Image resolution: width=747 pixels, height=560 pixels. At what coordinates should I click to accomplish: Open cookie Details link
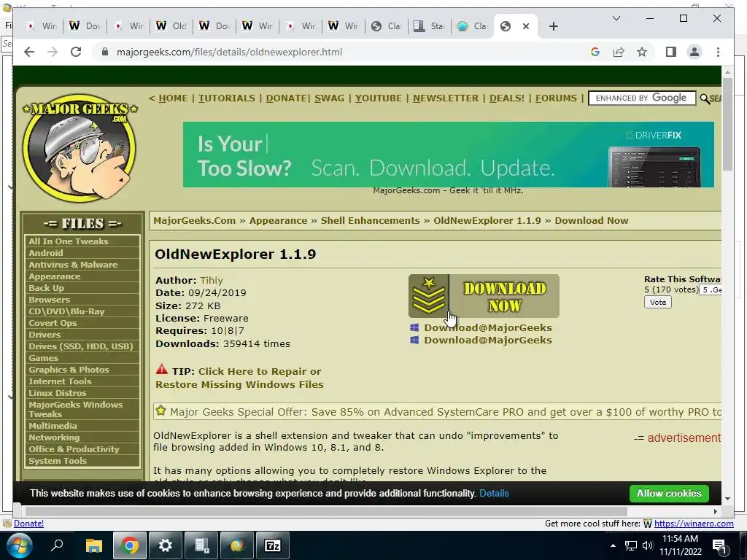tap(494, 494)
